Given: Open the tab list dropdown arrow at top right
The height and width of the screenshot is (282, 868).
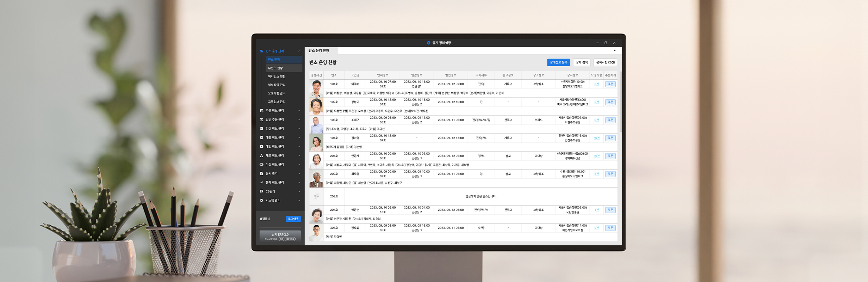Looking at the screenshot, I should [x=615, y=50].
